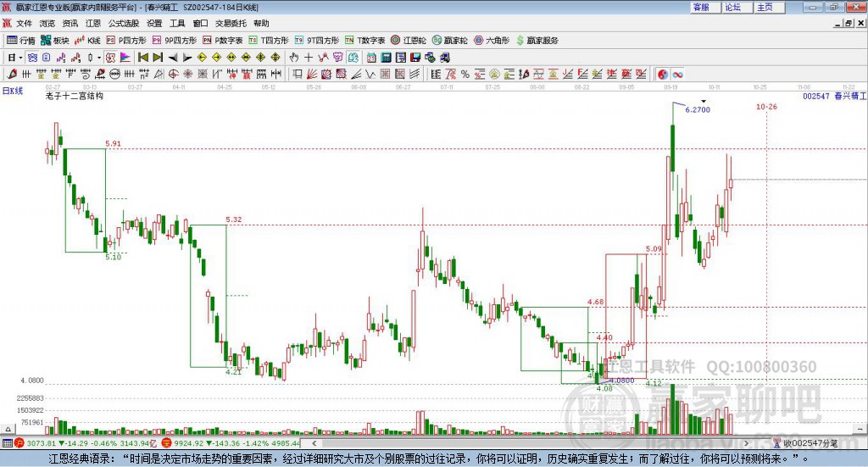
Task: Select the crosshair cursor tool
Action: (309, 58)
